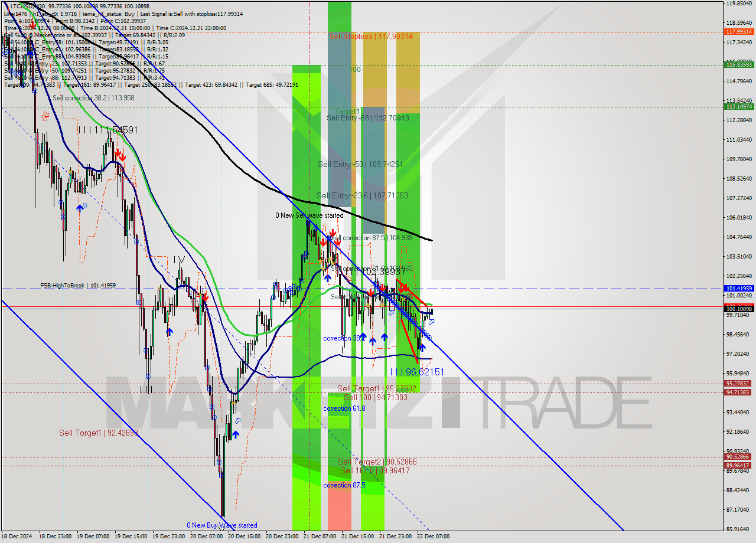Screen dimensions: 756x543
Task: Click '22 Dec 07:00' on time axis
Action: pos(433,537)
